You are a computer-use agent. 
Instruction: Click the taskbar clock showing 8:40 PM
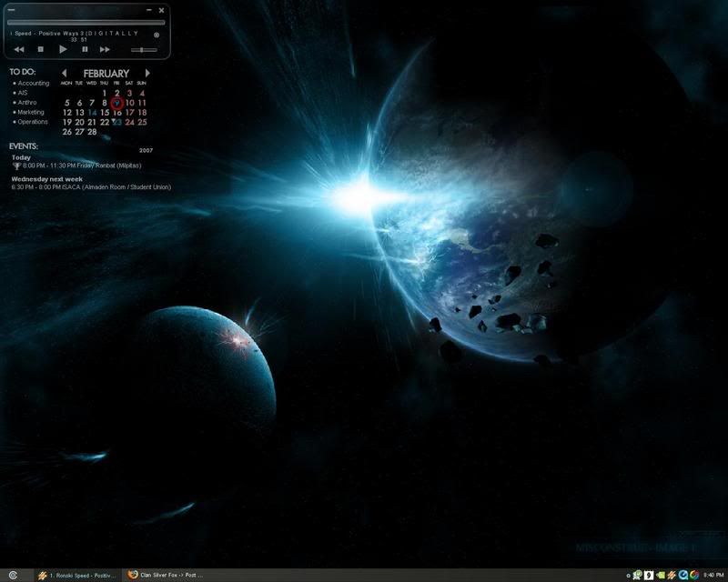(x=713, y=576)
